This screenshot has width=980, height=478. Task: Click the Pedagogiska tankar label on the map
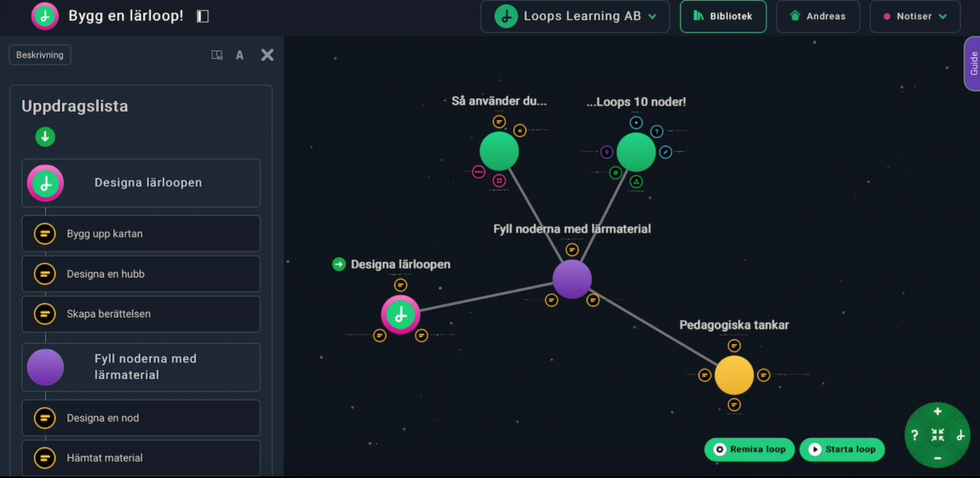click(x=734, y=325)
